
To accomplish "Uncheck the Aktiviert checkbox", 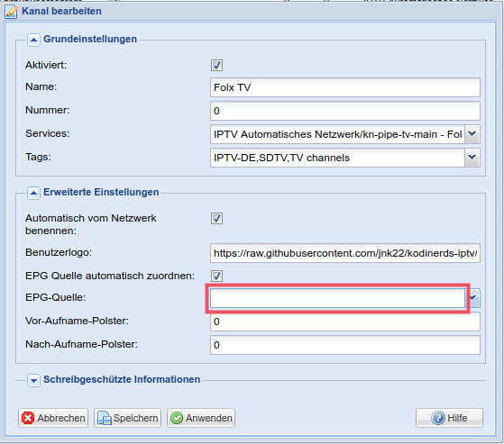I will (x=216, y=65).
